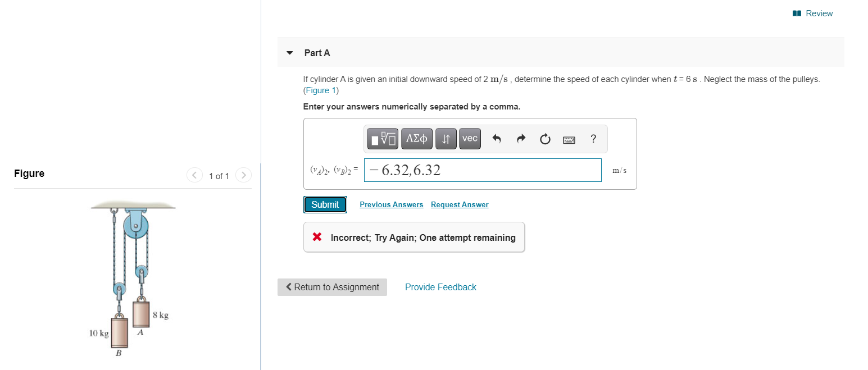Click Previous Answers link

pyautogui.click(x=391, y=204)
